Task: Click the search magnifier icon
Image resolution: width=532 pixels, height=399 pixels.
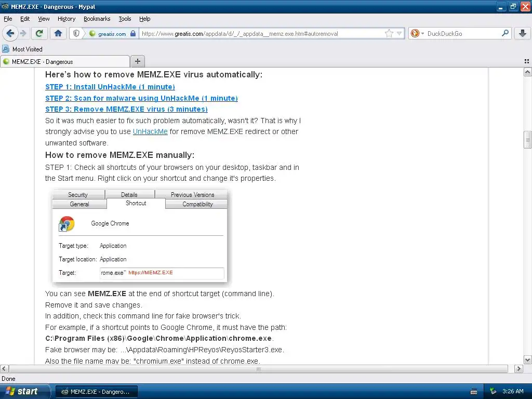Action: coord(505,33)
